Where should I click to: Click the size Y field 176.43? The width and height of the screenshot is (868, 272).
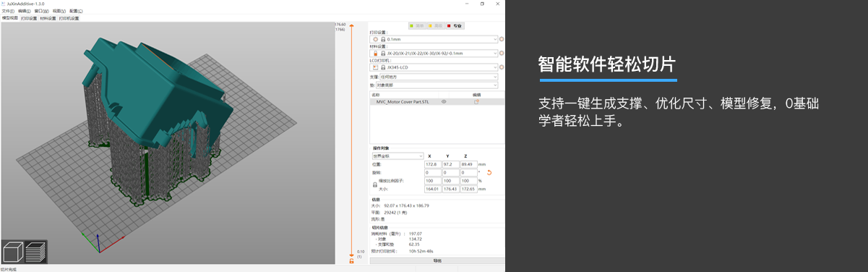tap(450, 189)
